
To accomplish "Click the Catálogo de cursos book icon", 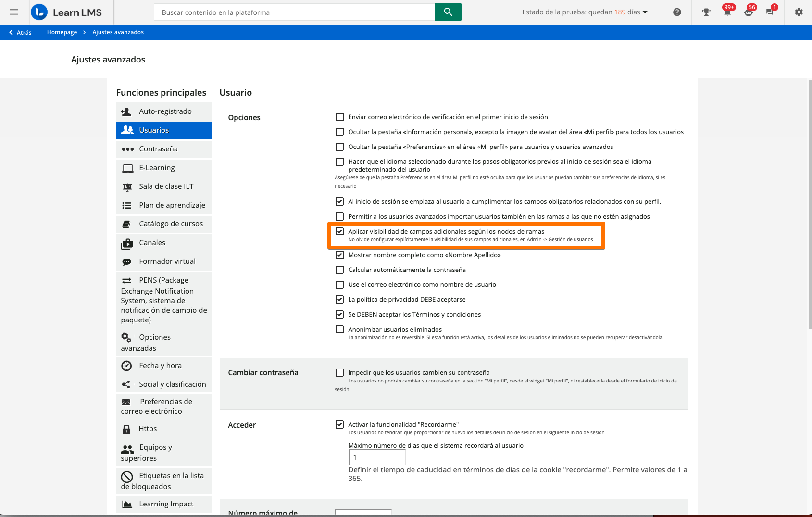I will (x=126, y=224).
